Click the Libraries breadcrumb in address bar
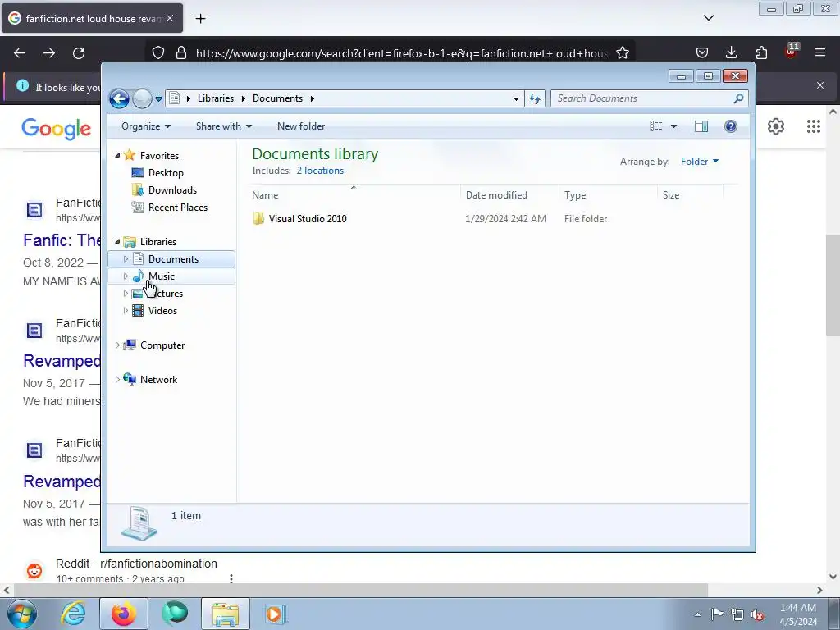This screenshot has height=630, width=840. click(x=216, y=98)
